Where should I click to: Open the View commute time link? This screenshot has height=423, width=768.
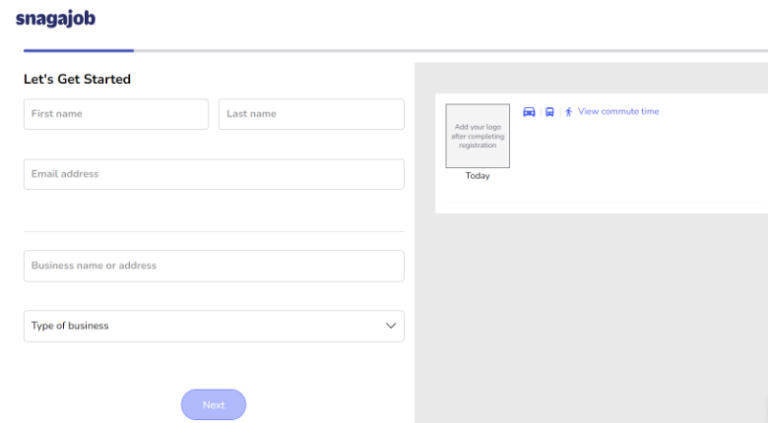pyautogui.click(x=618, y=111)
